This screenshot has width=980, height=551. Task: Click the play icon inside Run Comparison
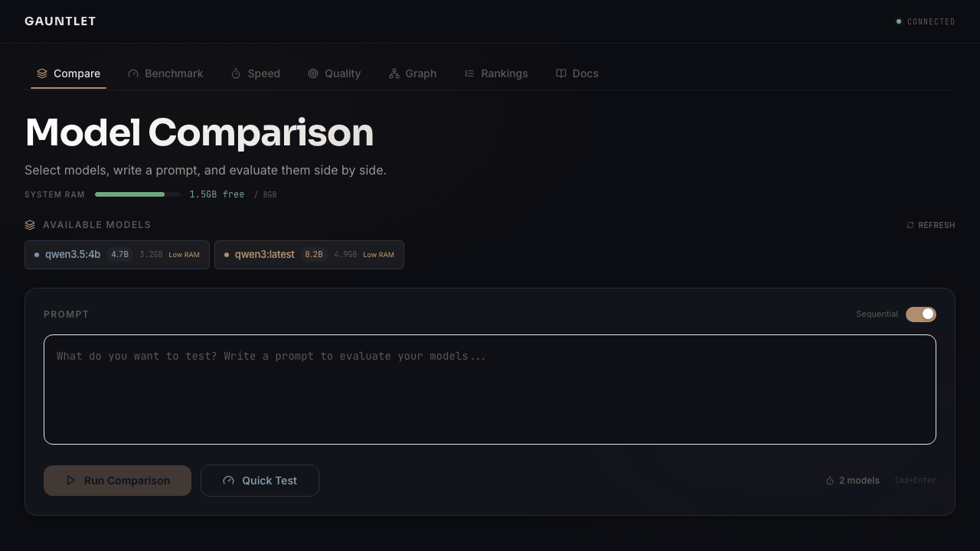click(70, 481)
